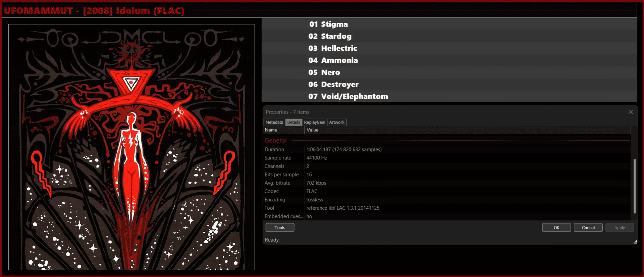This screenshot has width=644, height=277.
Task: Click the reference libFLAC tool value
Action: click(342, 208)
